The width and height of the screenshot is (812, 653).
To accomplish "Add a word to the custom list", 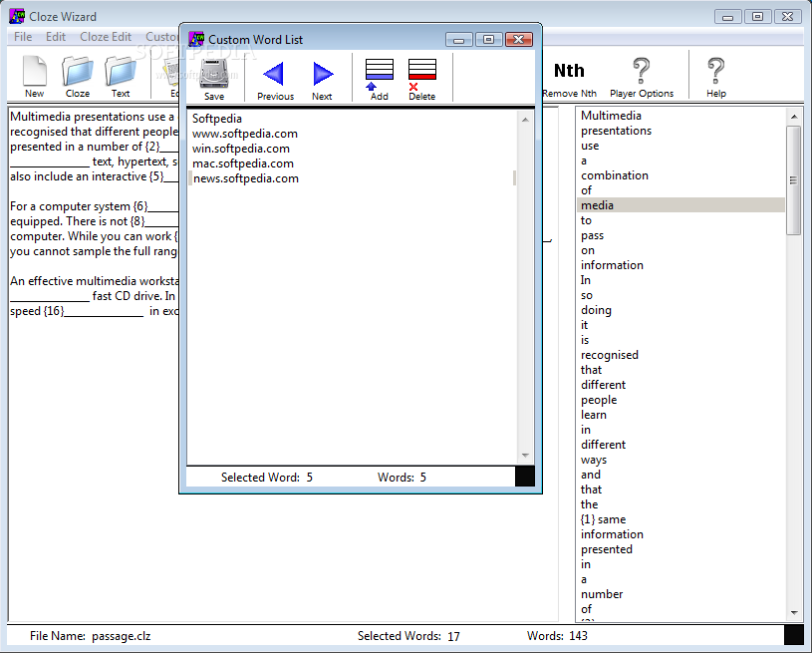I will pos(379,80).
